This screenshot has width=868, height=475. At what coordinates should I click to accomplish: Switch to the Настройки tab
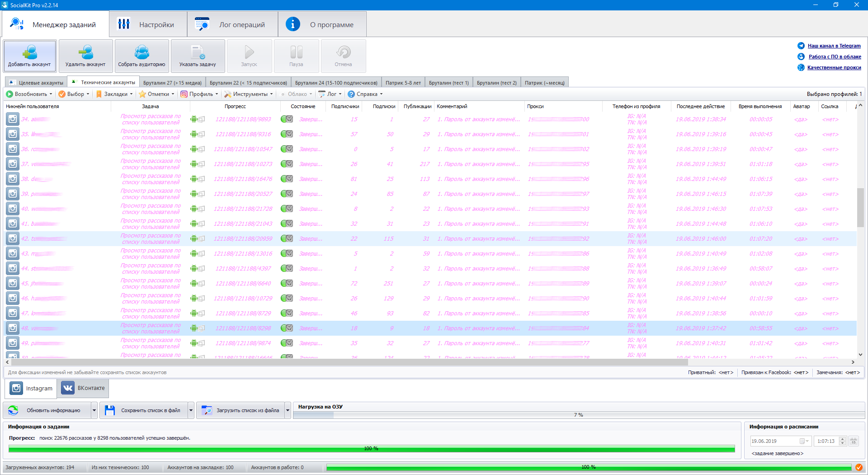148,24
